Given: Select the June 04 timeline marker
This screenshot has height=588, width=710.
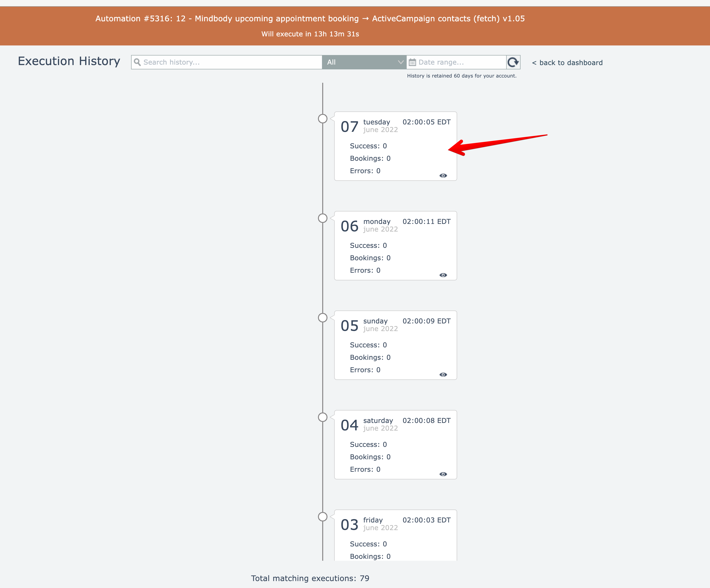Looking at the screenshot, I should [x=322, y=417].
